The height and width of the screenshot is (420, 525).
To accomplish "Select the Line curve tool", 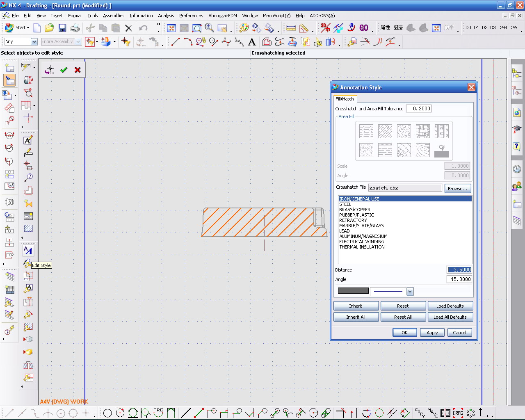I will click(175, 42).
